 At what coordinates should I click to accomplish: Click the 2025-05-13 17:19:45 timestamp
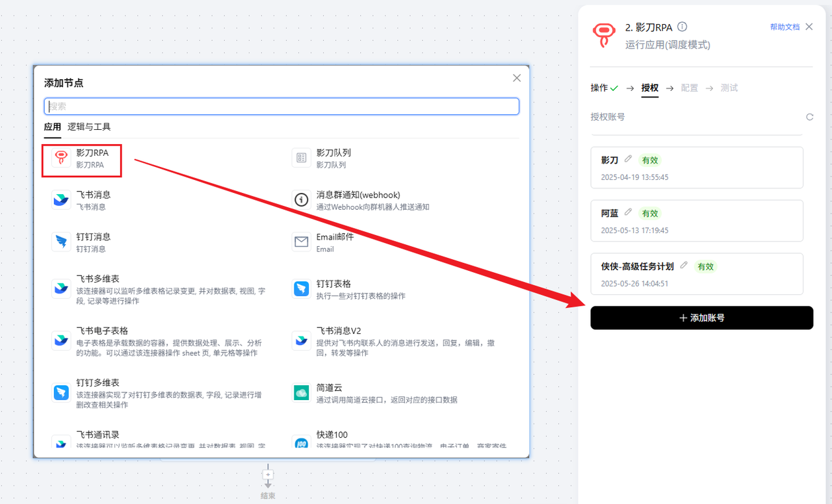[635, 230]
